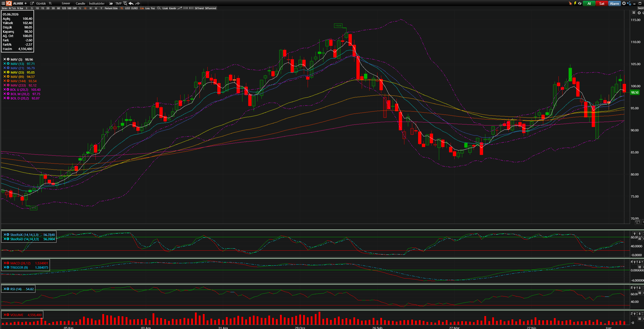The image size is (644, 329).
Task: Click the redo arrow icon
Action: point(138,3)
